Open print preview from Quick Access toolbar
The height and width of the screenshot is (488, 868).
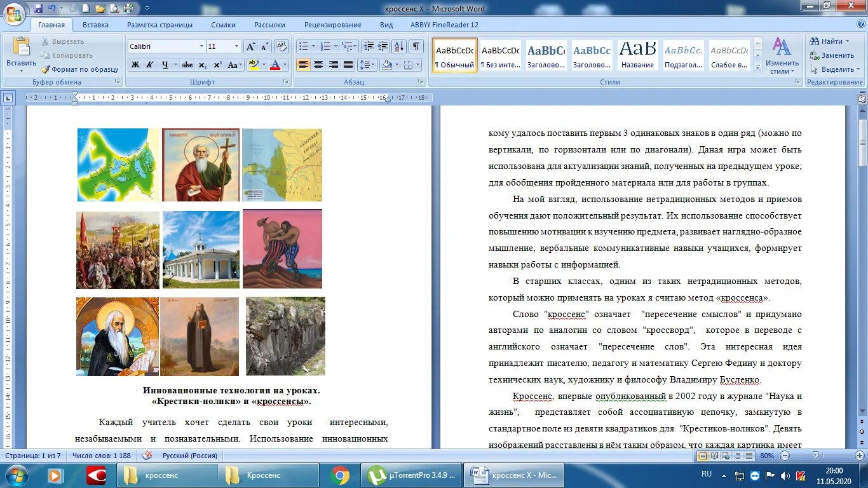114,8
